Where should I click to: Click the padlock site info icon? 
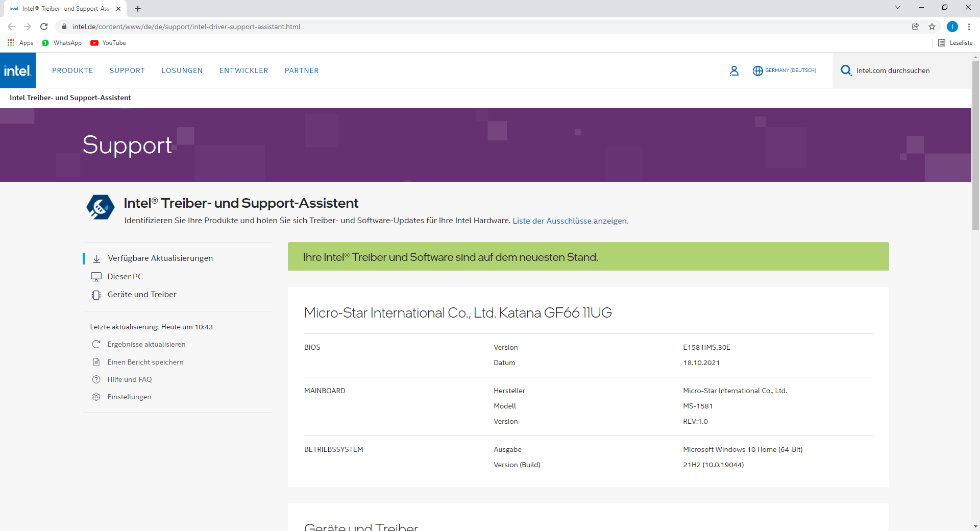click(64, 27)
